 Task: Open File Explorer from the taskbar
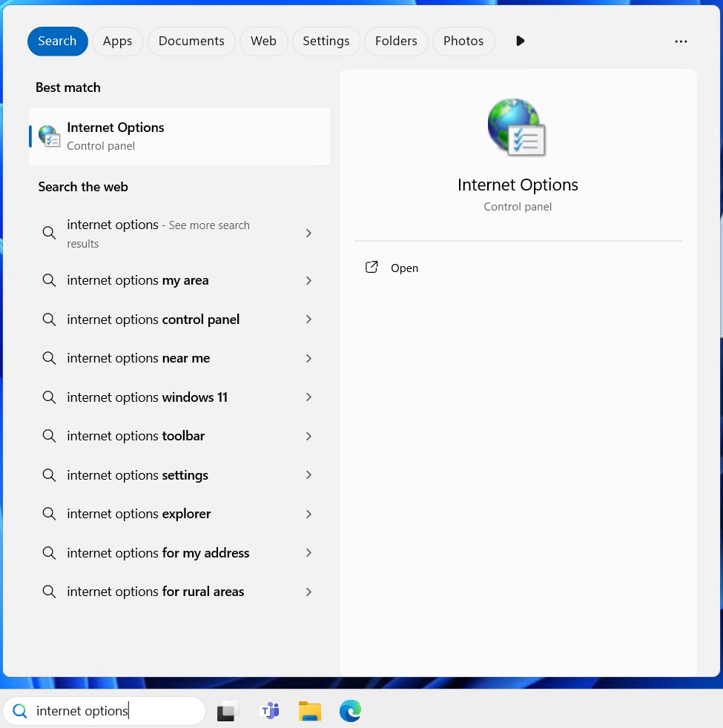[310, 711]
